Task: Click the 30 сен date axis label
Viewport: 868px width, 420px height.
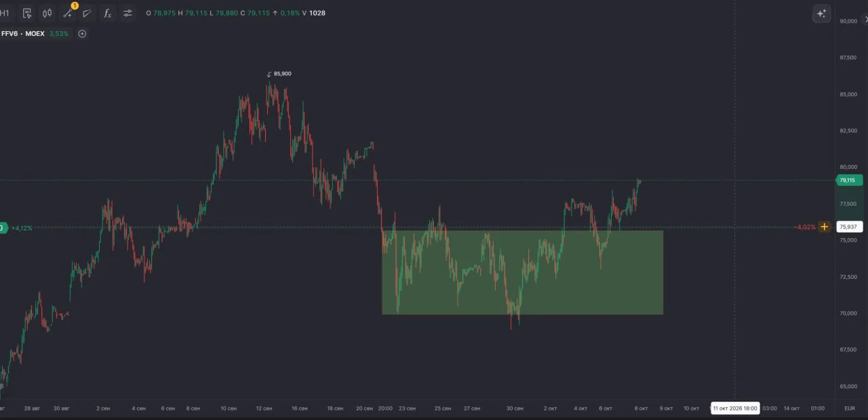Action: (x=515, y=408)
